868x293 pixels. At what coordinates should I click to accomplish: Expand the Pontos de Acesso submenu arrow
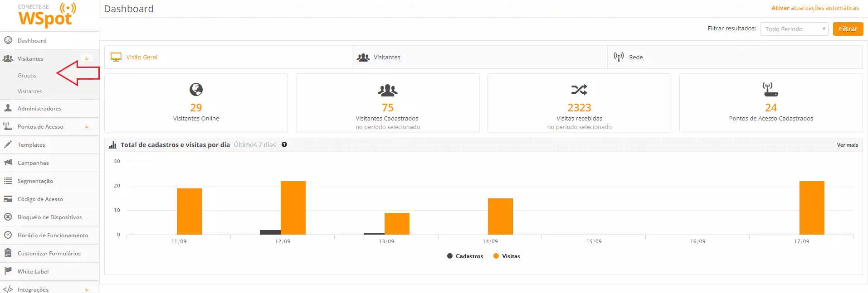click(87, 126)
